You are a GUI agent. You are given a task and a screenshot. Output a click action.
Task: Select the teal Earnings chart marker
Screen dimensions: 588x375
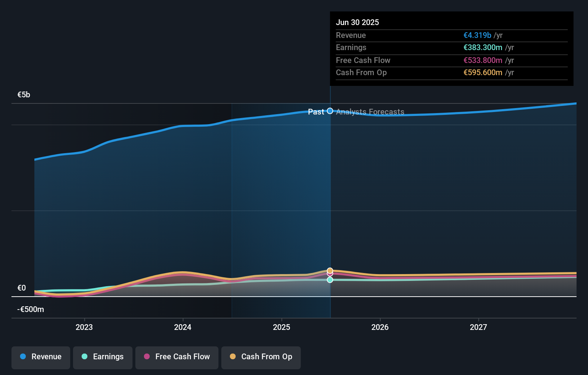330,280
